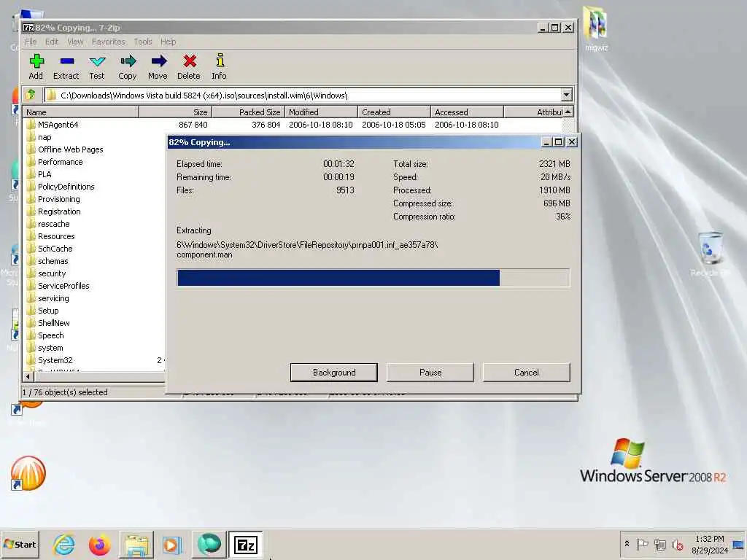Show hidden system tray icons
Screen dimensions: 747x560
(627, 544)
